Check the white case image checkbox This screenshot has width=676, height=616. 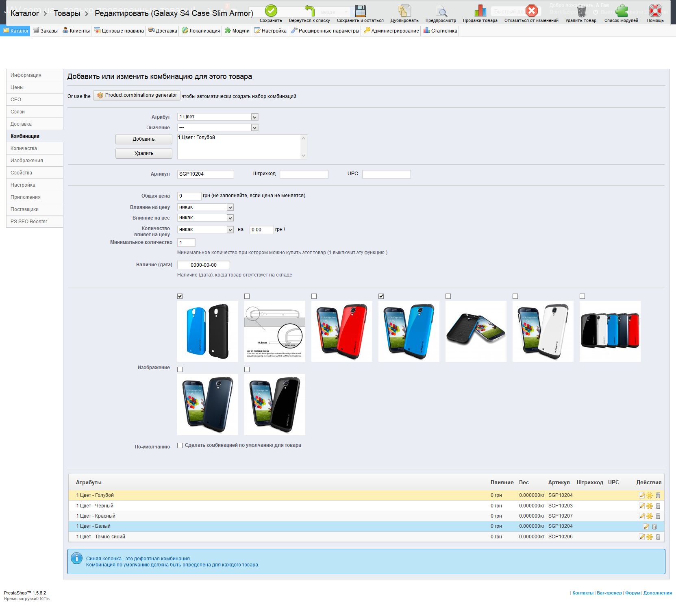point(515,296)
